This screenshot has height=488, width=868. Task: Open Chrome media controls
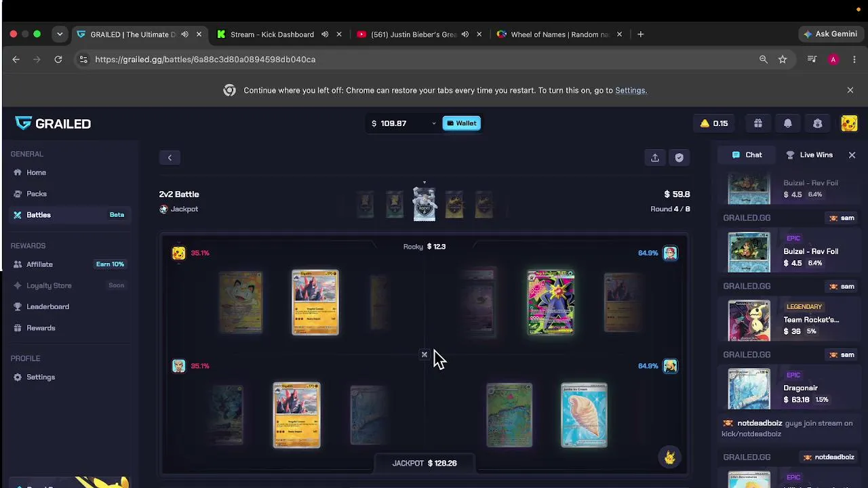click(812, 60)
